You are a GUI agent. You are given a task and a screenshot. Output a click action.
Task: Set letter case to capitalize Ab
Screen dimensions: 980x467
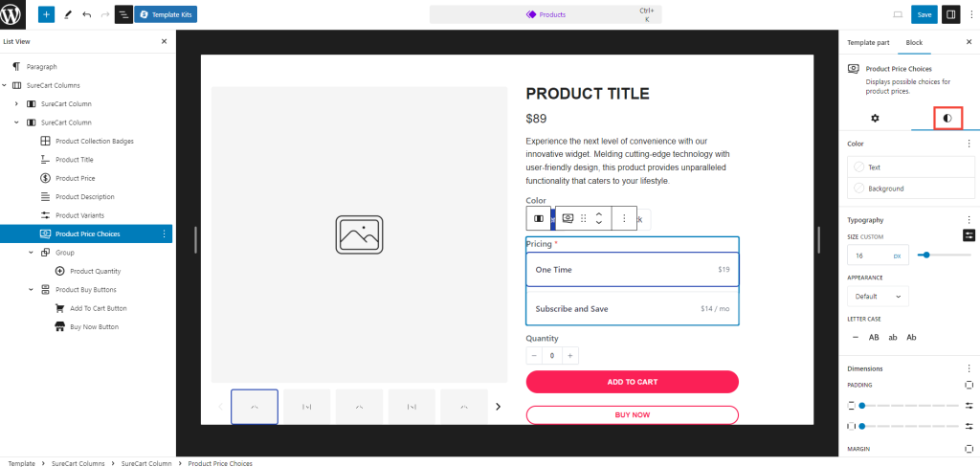click(911, 338)
